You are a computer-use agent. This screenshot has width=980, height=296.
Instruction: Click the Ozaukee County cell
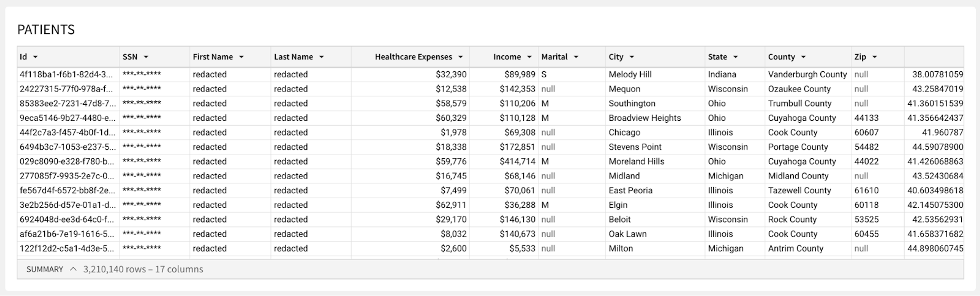point(808,89)
